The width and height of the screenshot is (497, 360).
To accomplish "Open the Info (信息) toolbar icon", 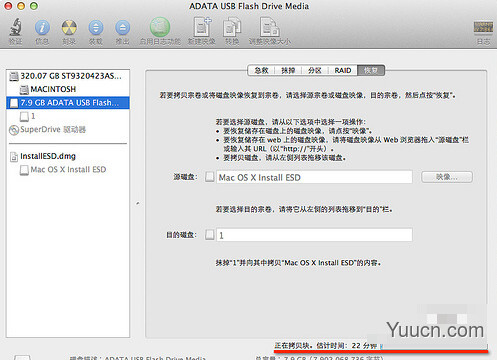I will [x=42, y=27].
